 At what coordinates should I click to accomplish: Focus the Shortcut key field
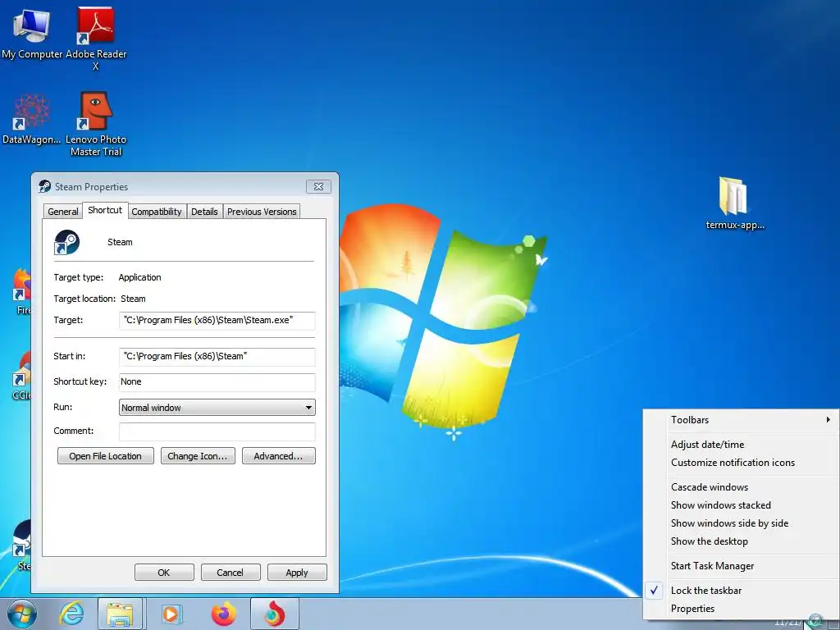[x=217, y=382]
